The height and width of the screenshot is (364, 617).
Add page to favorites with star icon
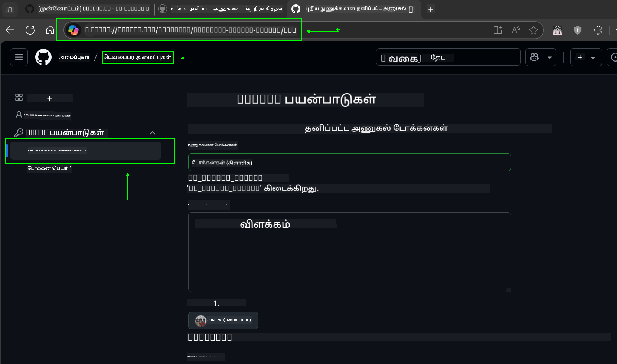(x=533, y=30)
